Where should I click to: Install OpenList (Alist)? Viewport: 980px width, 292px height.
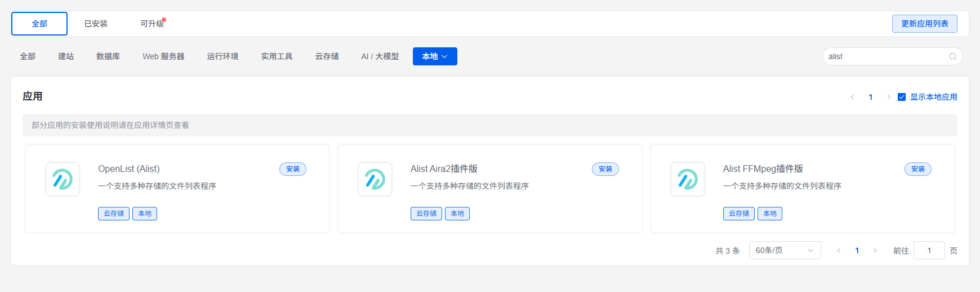pos(293,169)
